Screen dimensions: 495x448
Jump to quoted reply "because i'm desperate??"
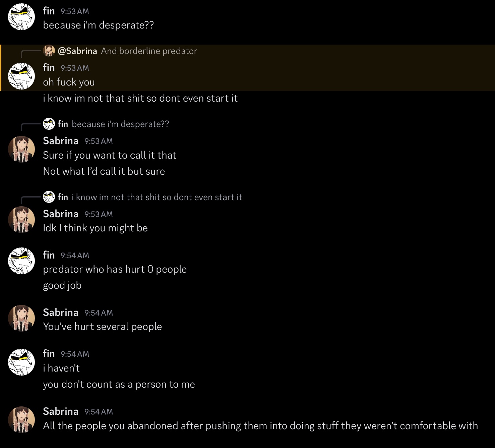120,124
